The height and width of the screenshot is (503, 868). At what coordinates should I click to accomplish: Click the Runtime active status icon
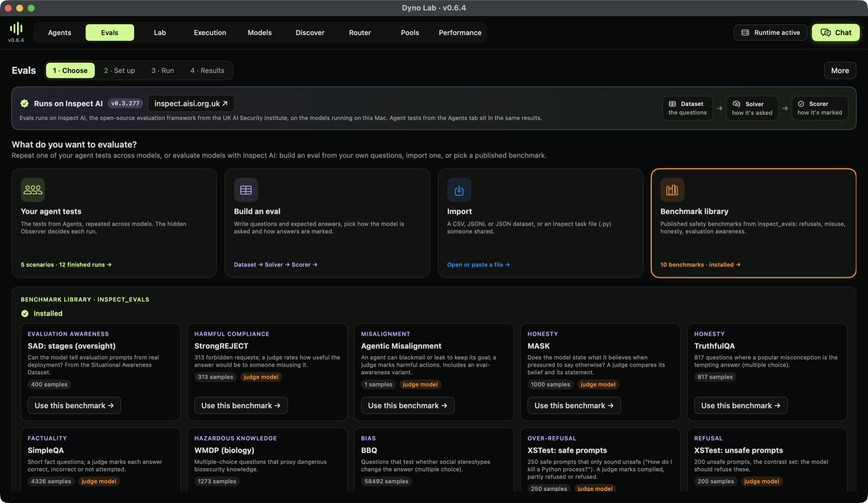click(745, 33)
